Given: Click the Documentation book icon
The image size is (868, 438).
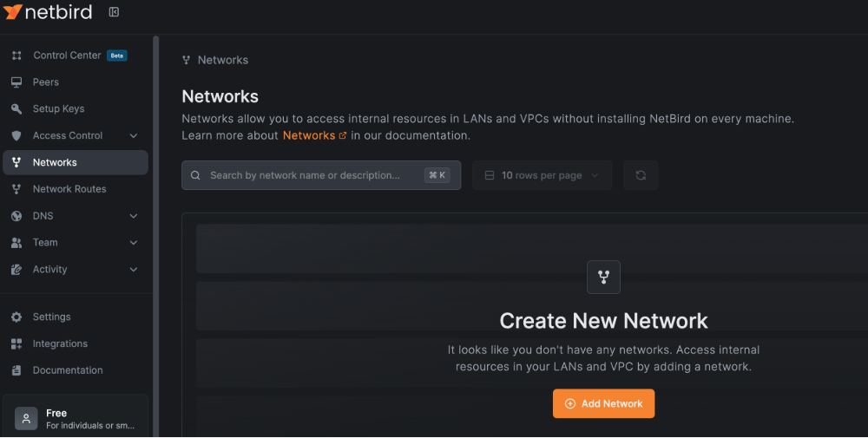Looking at the screenshot, I should [x=16, y=370].
